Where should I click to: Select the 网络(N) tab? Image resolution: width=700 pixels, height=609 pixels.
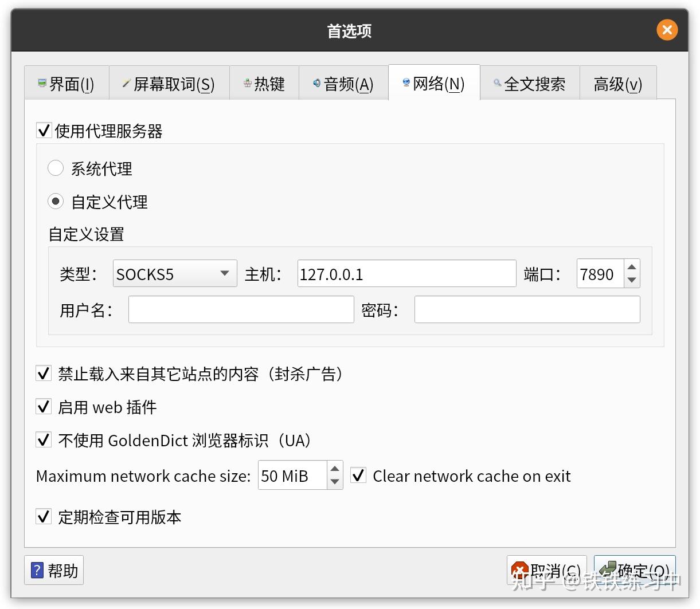point(434,83)
